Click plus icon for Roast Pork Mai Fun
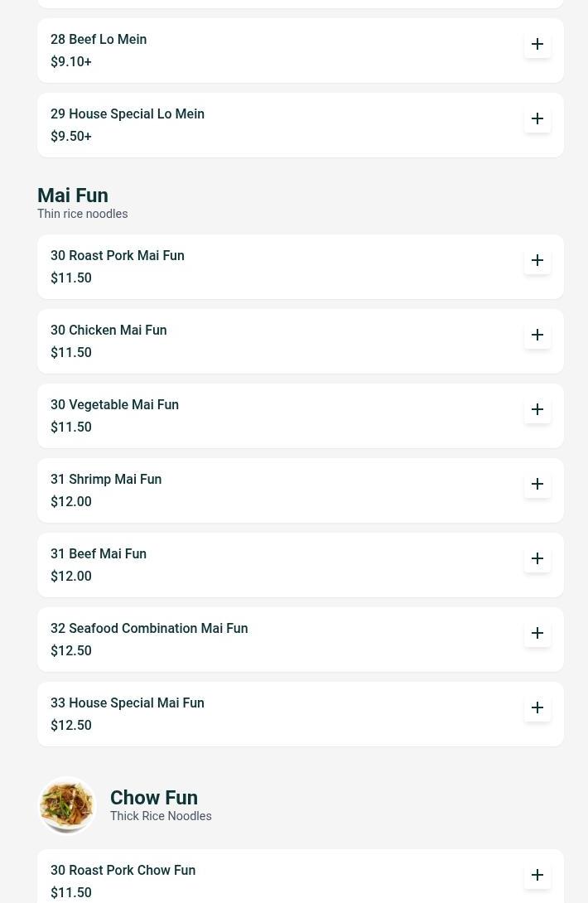This screenshot has height=903, width=588. pyautogui.click(x=537, y=260)
